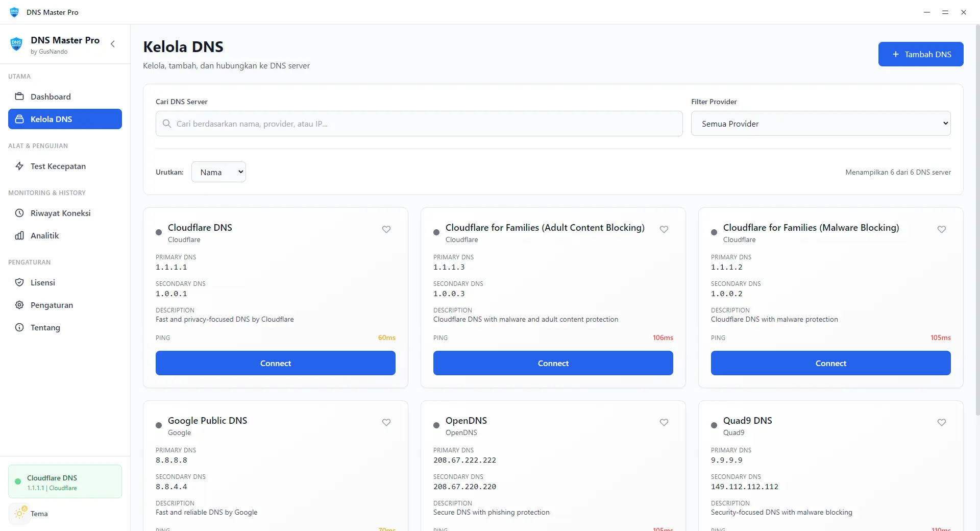Click the Cloudflare DNS status dot

[159, 232]
